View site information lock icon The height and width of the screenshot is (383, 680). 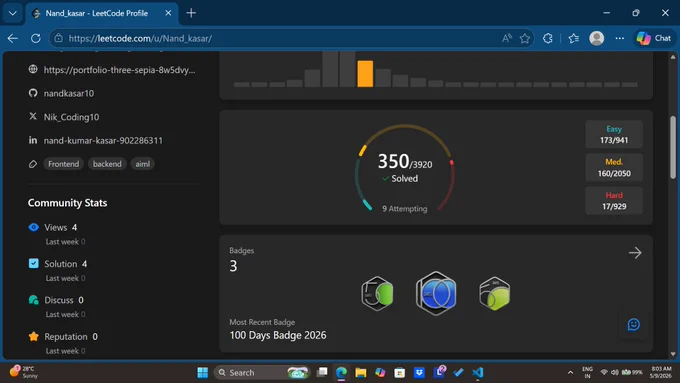click(x=59, y=39)
